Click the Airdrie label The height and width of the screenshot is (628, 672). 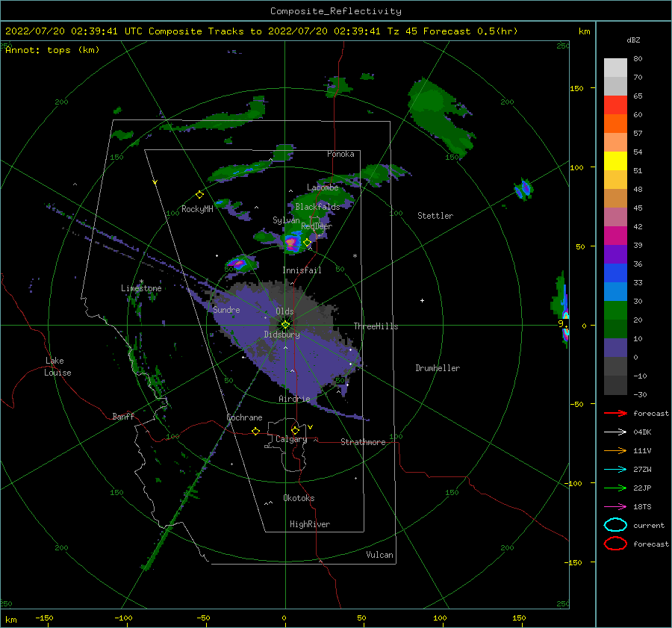tap(294, 399)
